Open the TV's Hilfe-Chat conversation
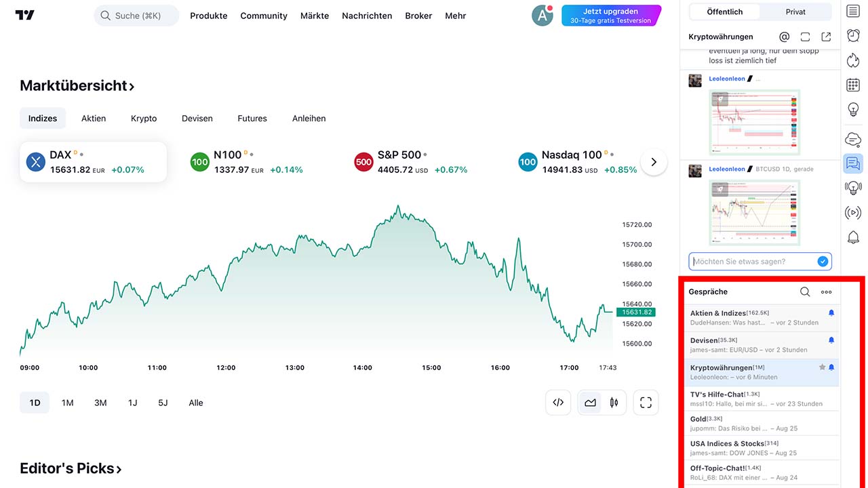 762,399
